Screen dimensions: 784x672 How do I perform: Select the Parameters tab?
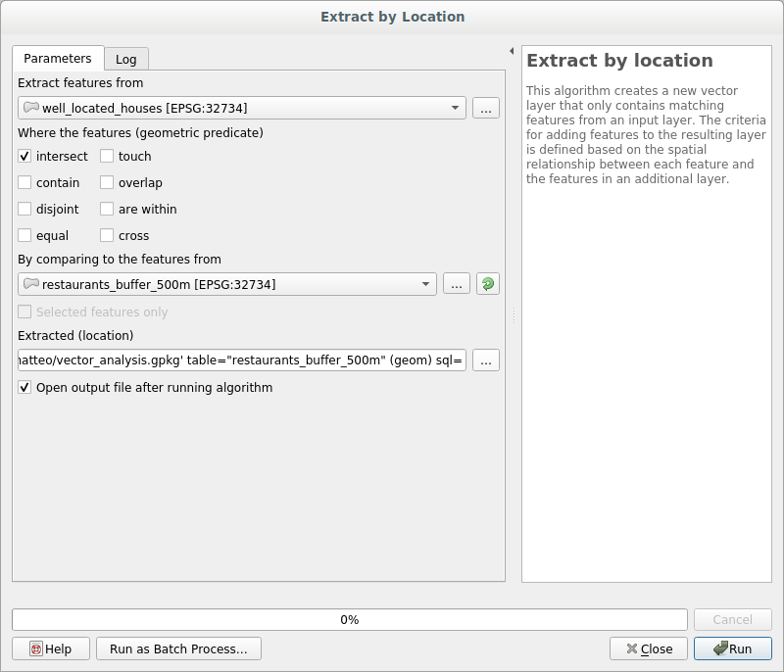[x=58, y=59]
